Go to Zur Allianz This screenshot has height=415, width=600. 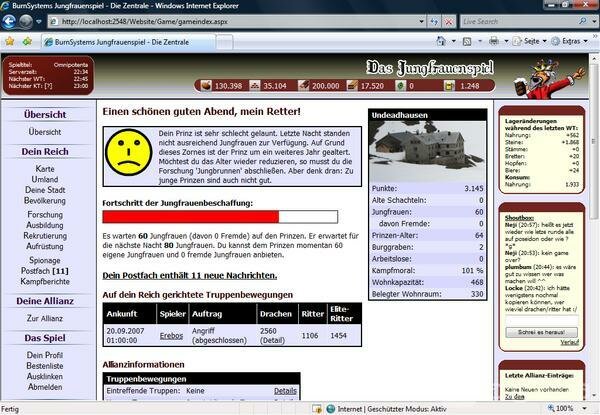(x=45, y=318)
